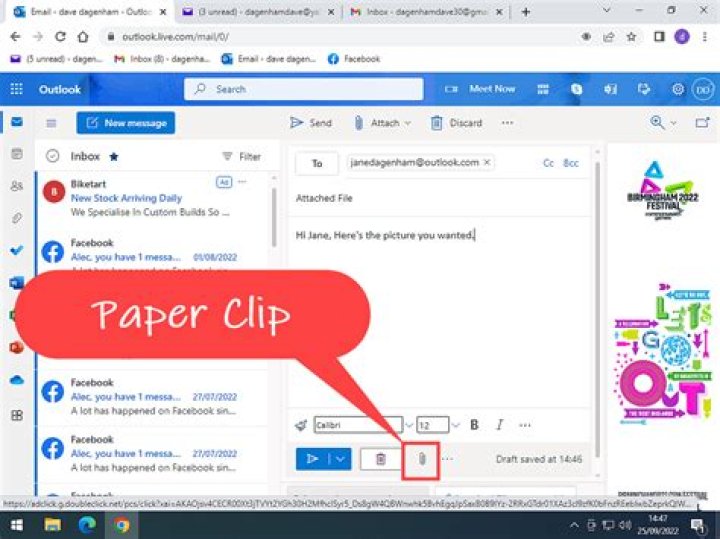Click the trash discard icon below message
This screenshot has width=720, height=539.
click(381, 459)
